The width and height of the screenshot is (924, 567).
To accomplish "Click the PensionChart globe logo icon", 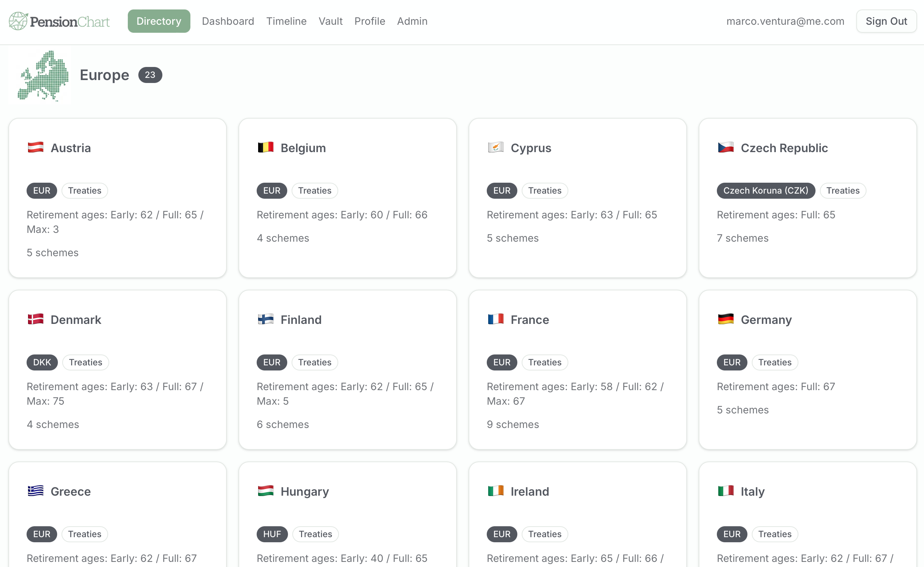I will pos(18,21).
